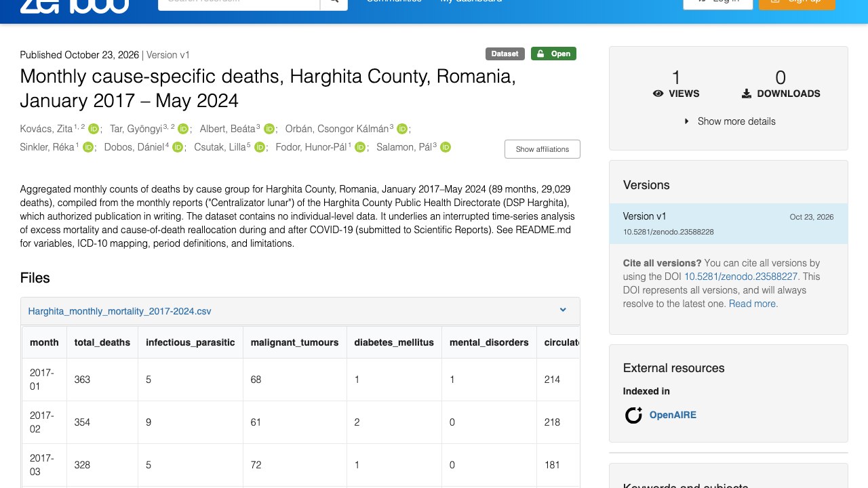868x488 pixels.
Task: Click Salamon, Pál's ORCID icon
Action: 446,147
